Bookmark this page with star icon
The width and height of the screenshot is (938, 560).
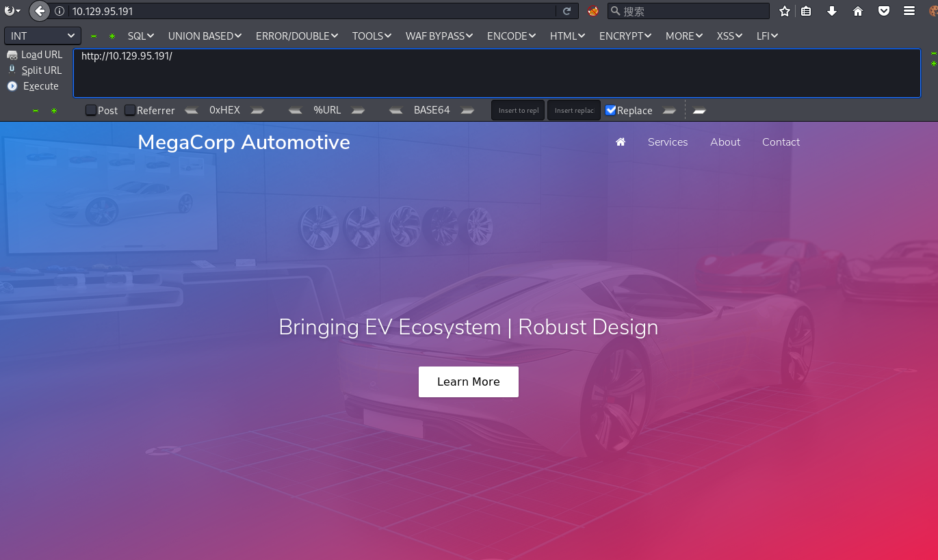pos(785,11)
